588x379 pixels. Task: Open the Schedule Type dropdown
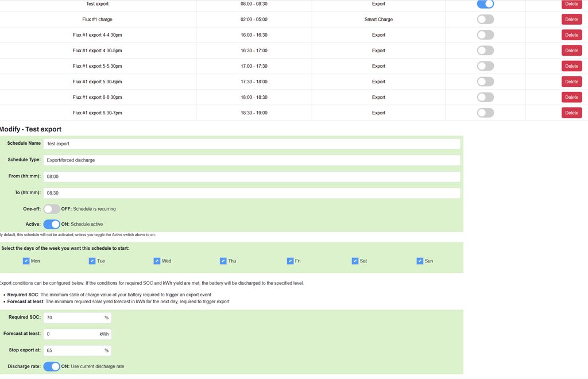tap(252, 160)
